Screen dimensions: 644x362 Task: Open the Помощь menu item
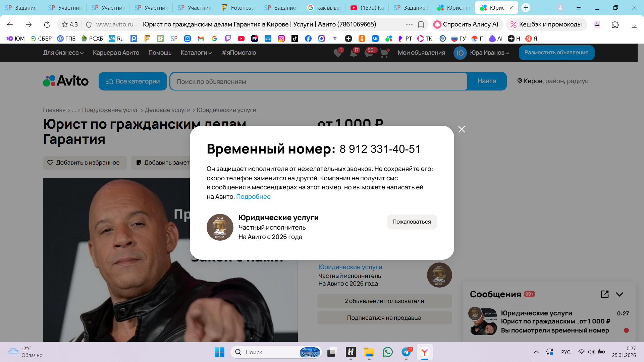[160, 53]
